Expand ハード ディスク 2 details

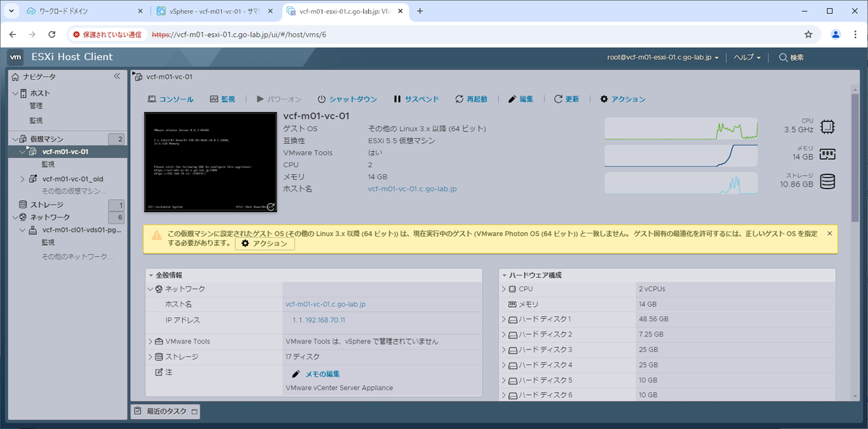pyautogui.click(x=503, y=334)
